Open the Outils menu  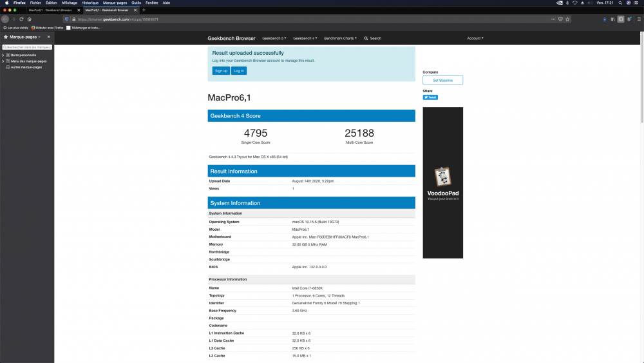136,3
